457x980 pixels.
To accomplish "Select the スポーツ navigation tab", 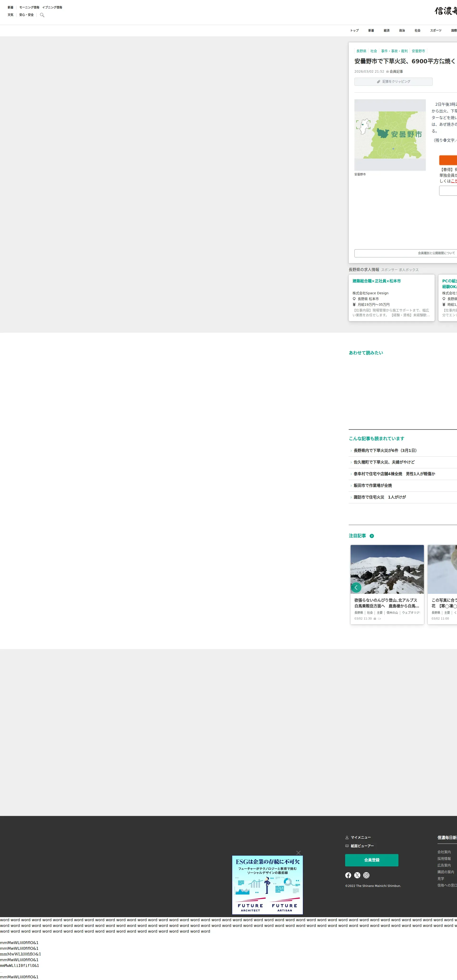I will coord(435,30).
